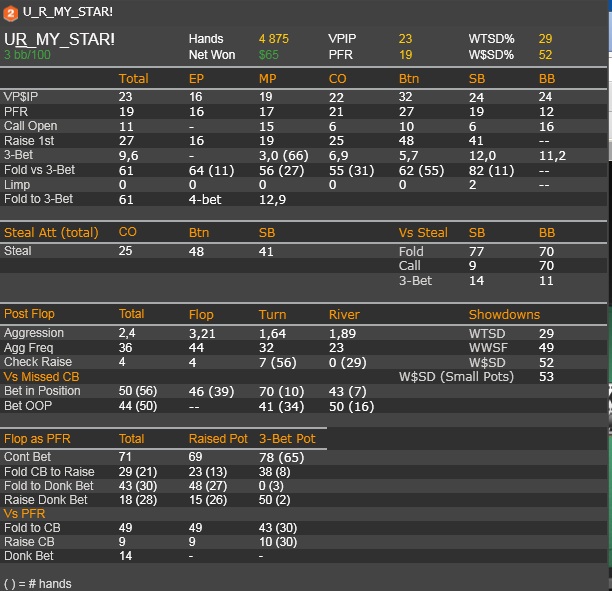The width and height of the screenshot is (612, 591).
Task: Click the MP column header
Action: pos(267,78)
